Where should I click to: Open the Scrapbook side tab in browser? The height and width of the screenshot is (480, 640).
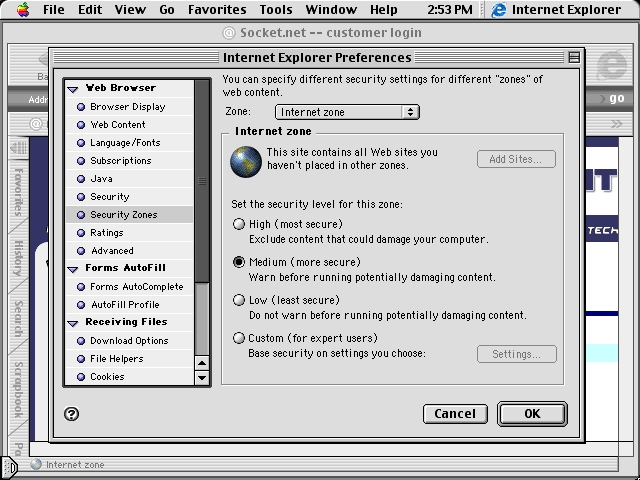18,390
